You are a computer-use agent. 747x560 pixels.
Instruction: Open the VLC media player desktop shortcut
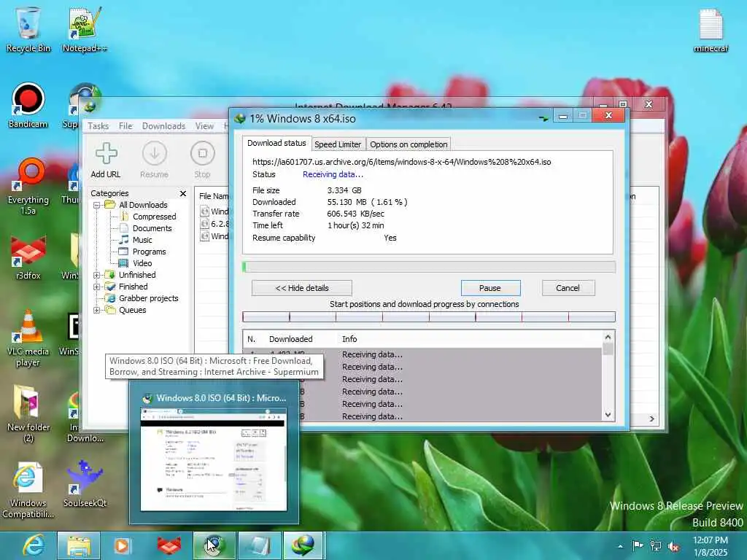click(x=28, y=338)
